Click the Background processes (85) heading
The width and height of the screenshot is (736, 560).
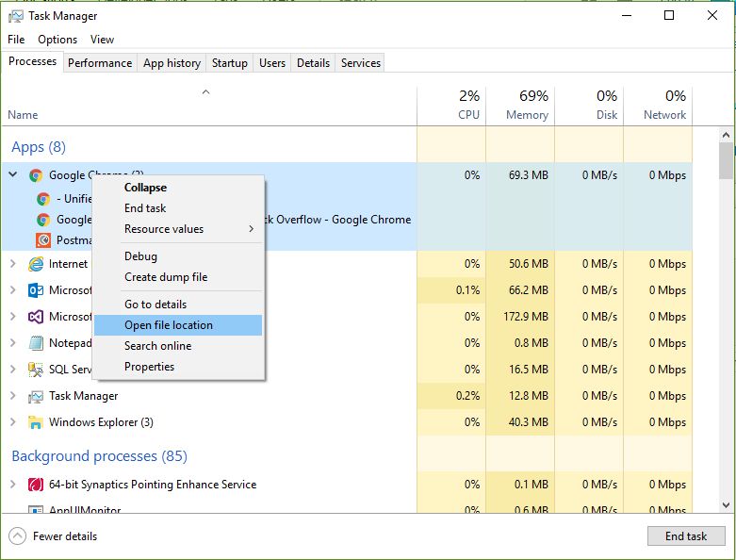pyautogui.click(x=100, y=456)
